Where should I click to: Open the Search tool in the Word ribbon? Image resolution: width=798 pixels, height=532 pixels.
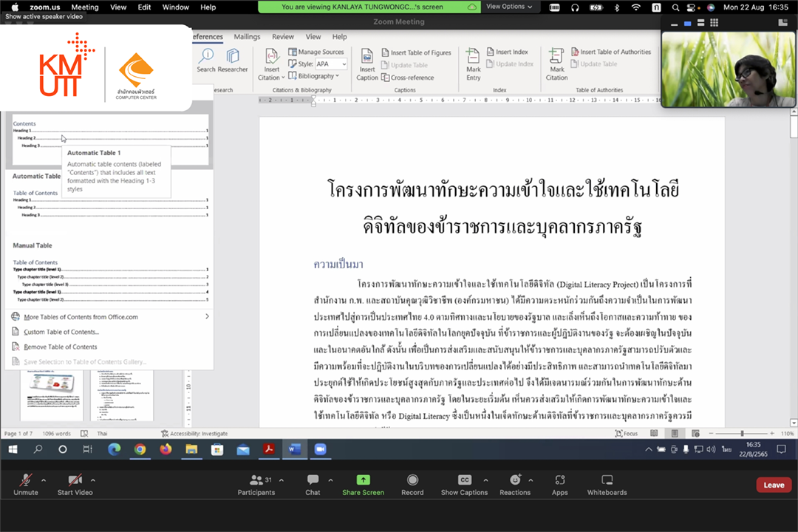coord(206,61)
